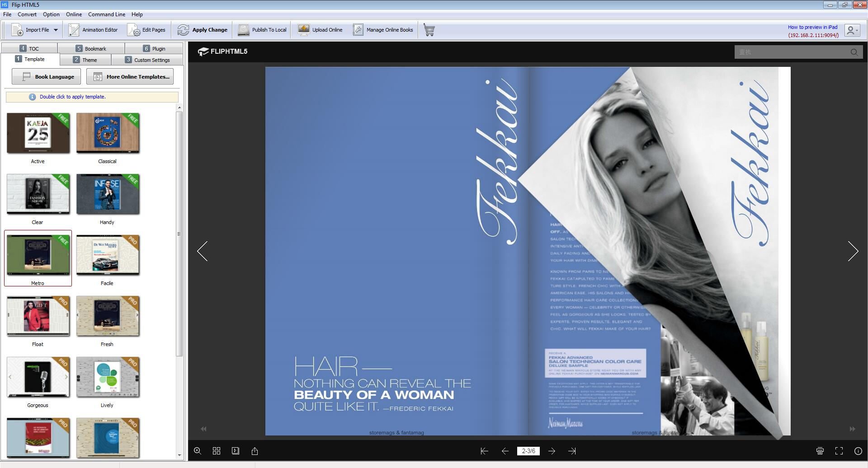Click the page number field 2-3/6
This screenshot has width=868, height=468.
coord(528,451)
